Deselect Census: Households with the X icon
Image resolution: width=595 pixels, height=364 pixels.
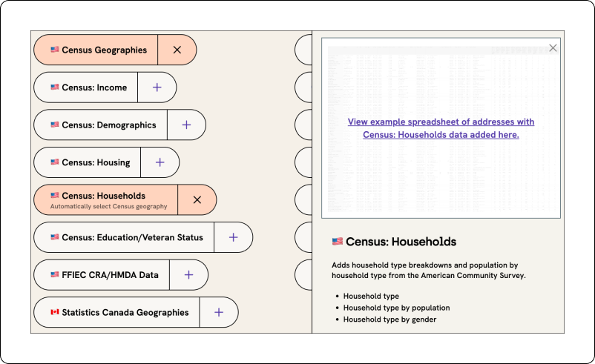pos(197,200)
